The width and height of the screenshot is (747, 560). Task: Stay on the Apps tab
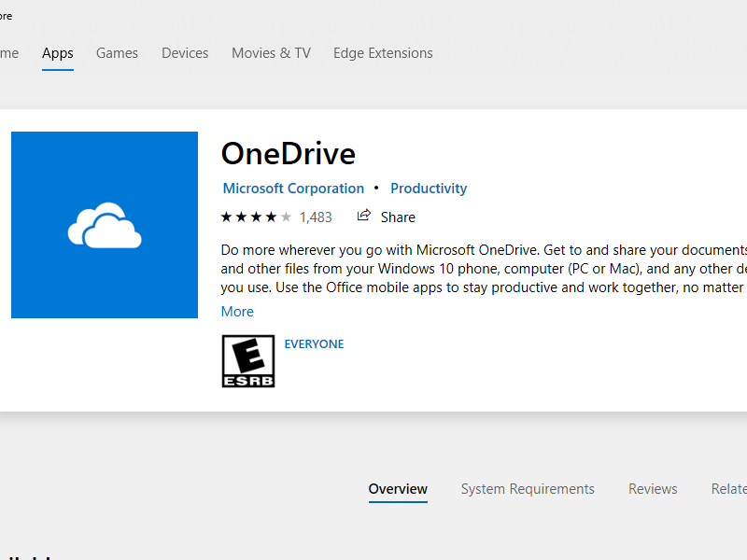[x=57, y=53]
